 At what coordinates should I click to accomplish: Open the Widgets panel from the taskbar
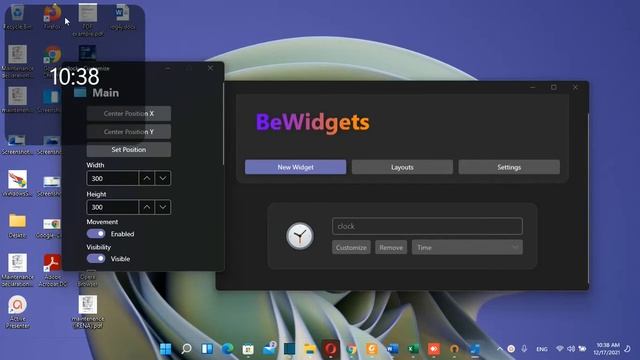tap(207, 349)
